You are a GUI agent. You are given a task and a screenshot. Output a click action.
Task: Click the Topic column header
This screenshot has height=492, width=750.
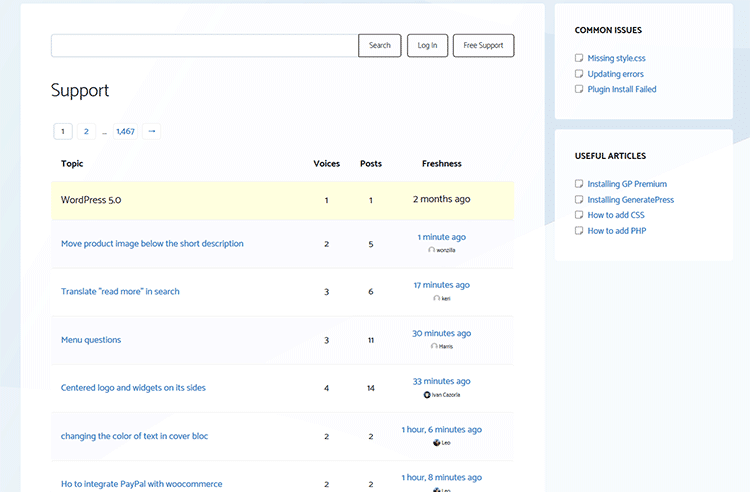72,164
